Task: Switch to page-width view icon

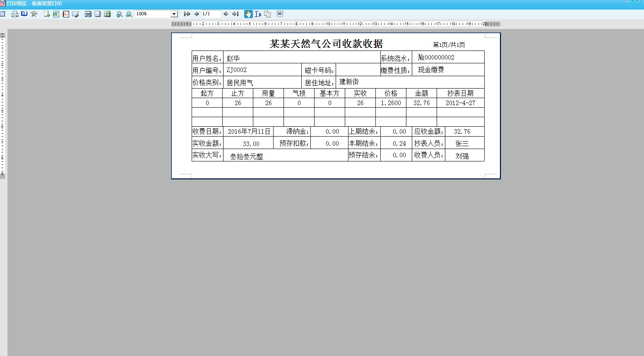Action: click(x=88, y=14)
